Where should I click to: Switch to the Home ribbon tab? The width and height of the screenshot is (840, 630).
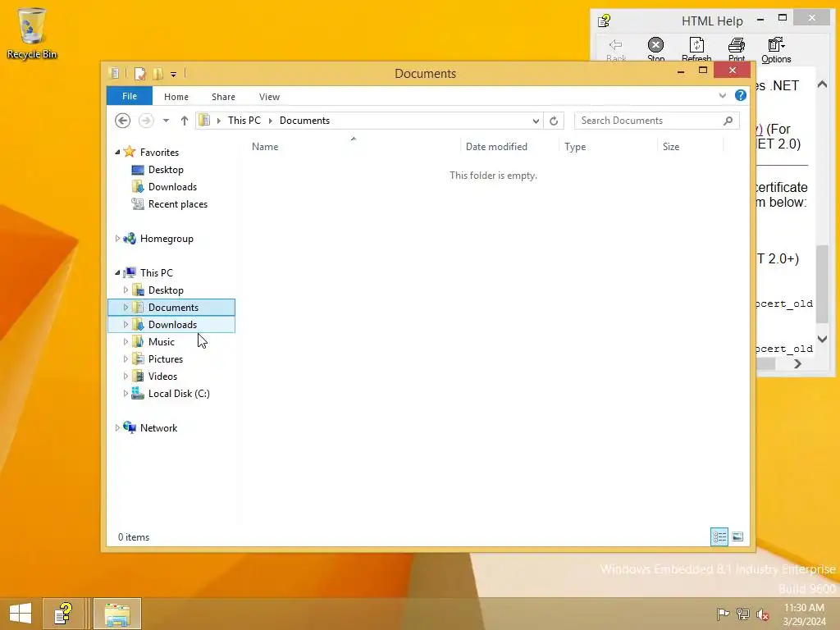pos(176,97)
